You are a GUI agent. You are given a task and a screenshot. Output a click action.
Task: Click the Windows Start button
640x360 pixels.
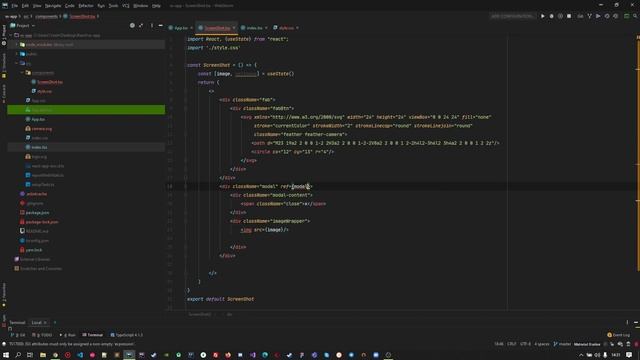point(6,355)
